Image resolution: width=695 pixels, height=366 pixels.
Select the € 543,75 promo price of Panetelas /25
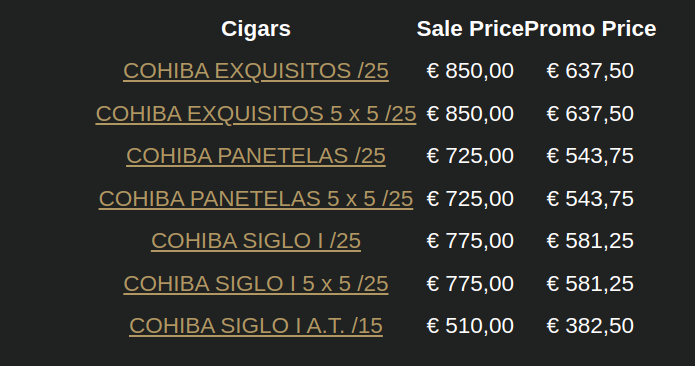(590, 156)
